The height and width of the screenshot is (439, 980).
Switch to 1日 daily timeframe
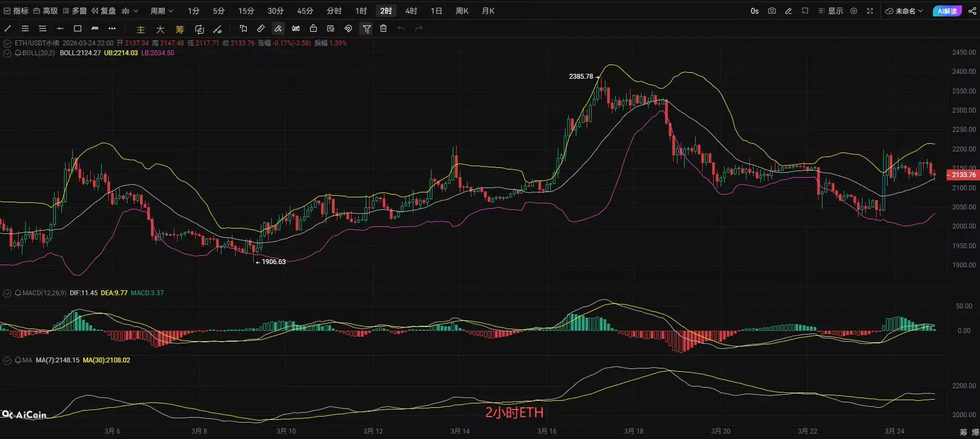coord(436,11)
